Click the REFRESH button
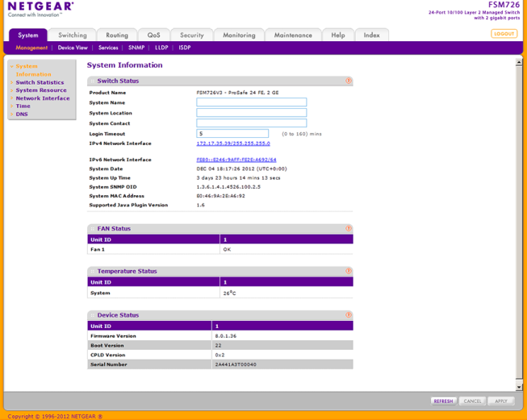 [x=443, y=401]
